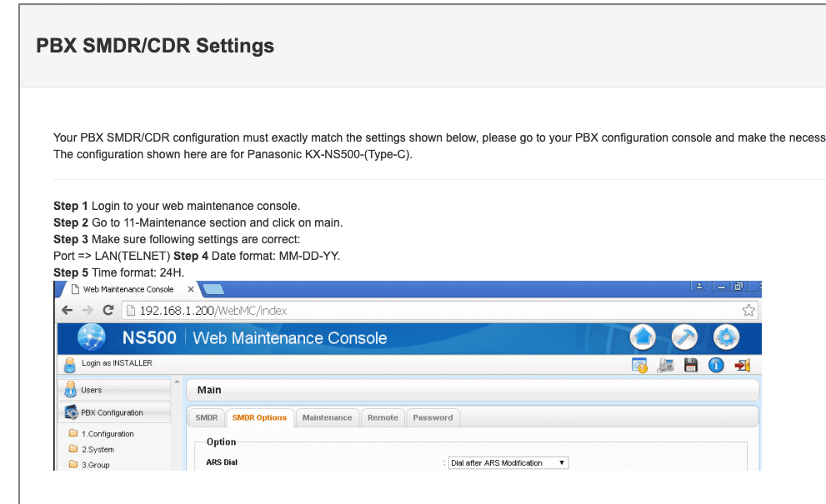Image resolution: width=826 pixels, height=504 pixels.
Task: Click the browser back arrow
Action: click(67, 310)
